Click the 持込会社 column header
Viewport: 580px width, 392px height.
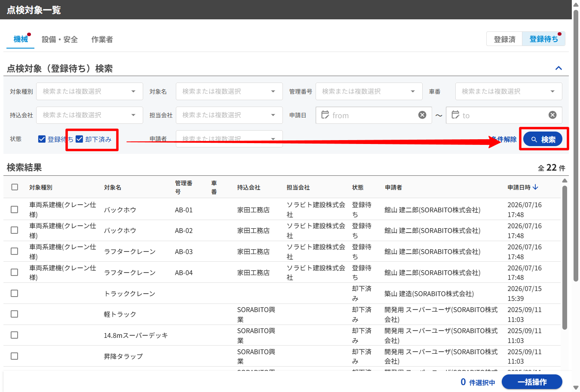[249, 187]
